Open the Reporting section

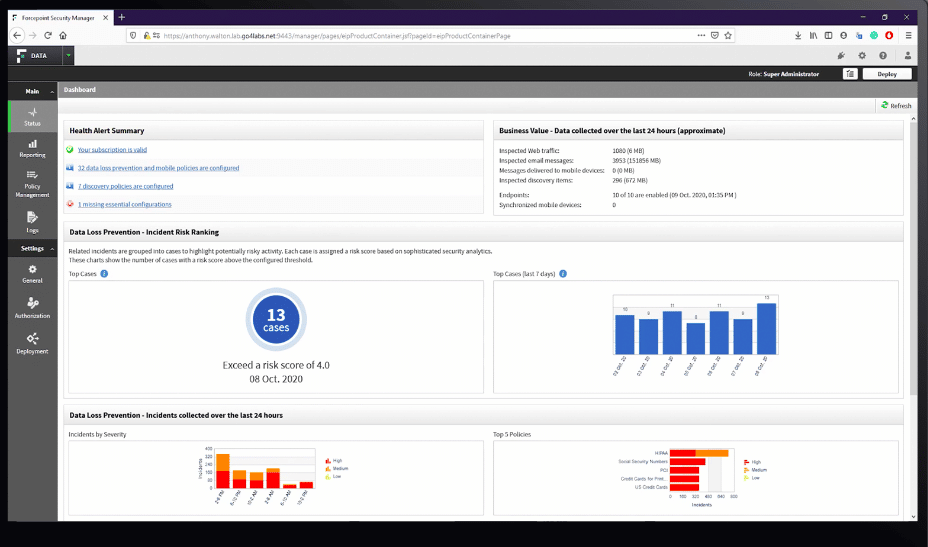[x=33, y=148]
